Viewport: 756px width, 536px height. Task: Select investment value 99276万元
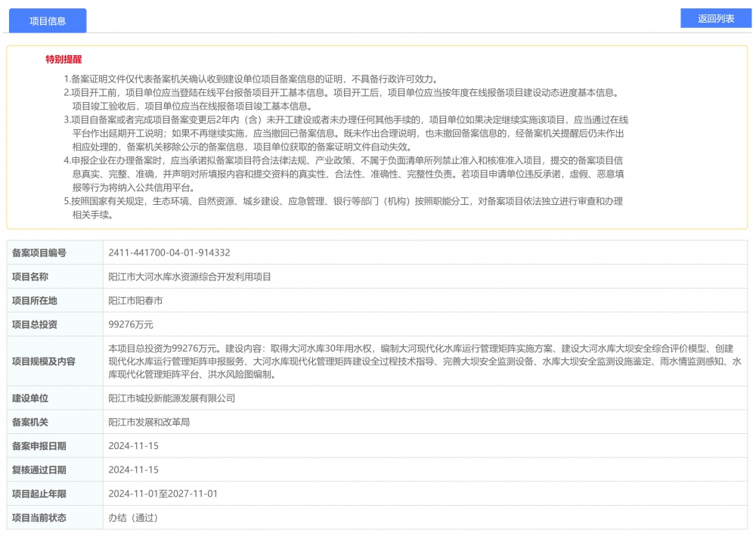pyautogui.click(x=131, y=324)
